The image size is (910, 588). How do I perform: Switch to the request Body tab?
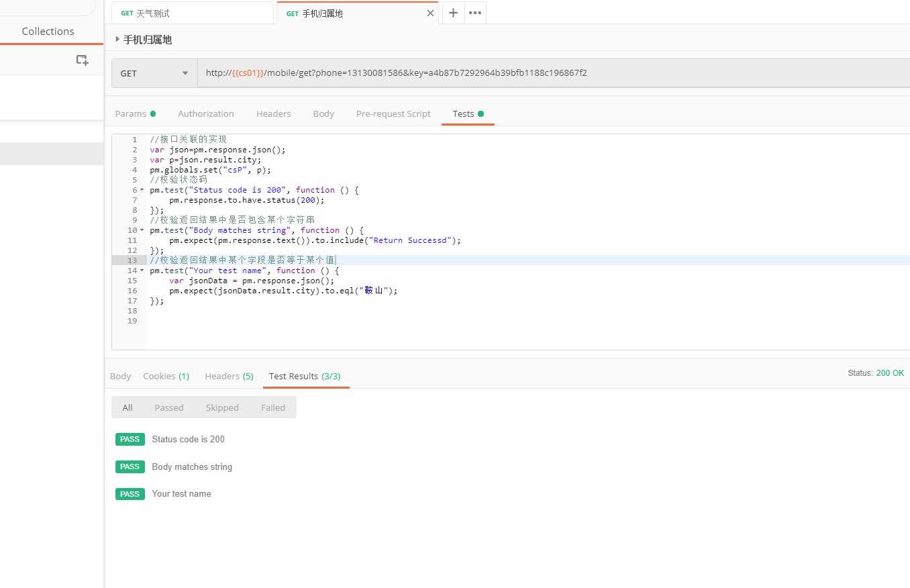tap(323, 113)
